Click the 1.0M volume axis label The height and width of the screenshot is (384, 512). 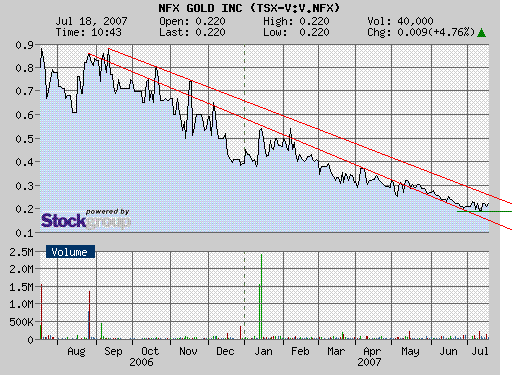(21, 304)
